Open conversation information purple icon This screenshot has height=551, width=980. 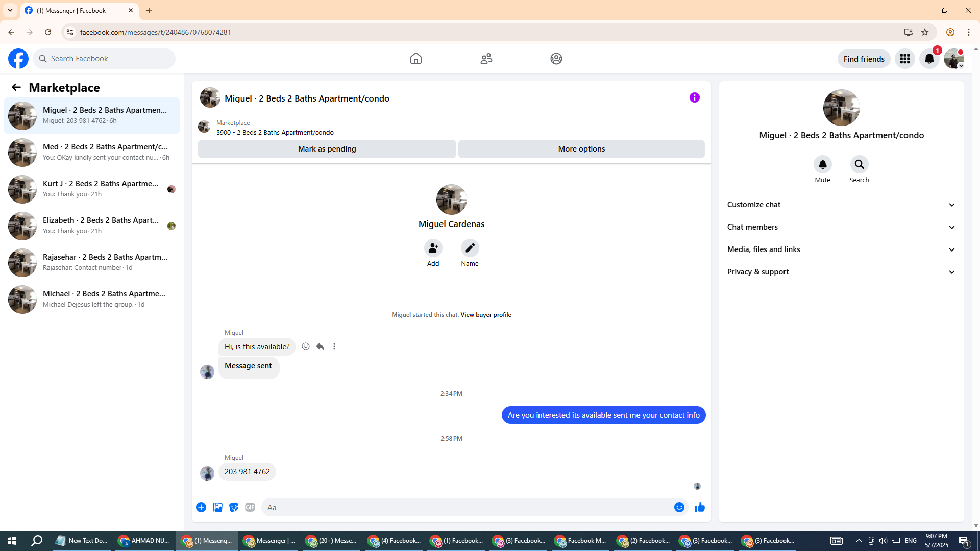point(694,97)
